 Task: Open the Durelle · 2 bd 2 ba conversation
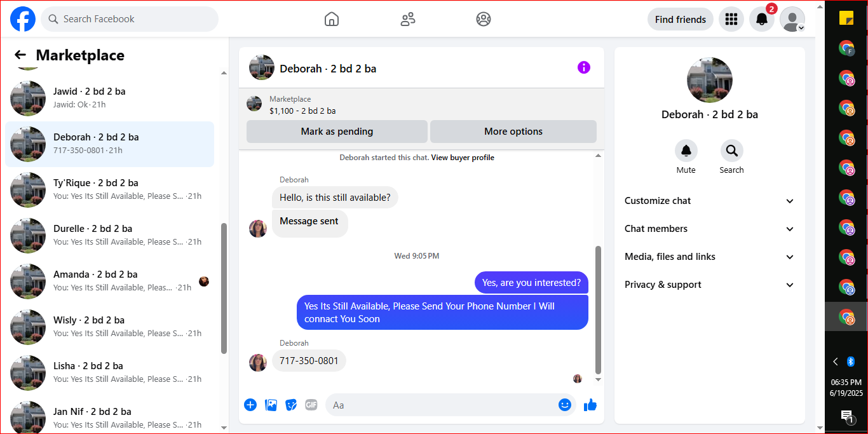point(109,236)
